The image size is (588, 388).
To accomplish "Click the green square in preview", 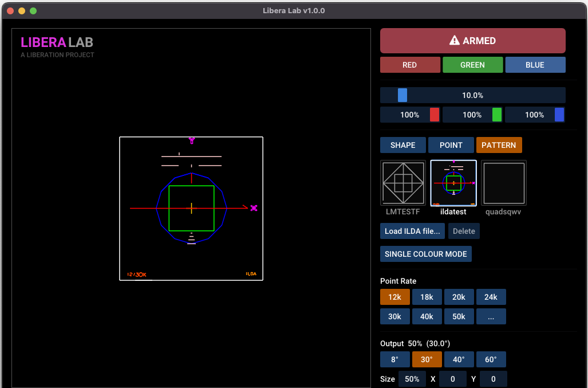I will [192, 208].
